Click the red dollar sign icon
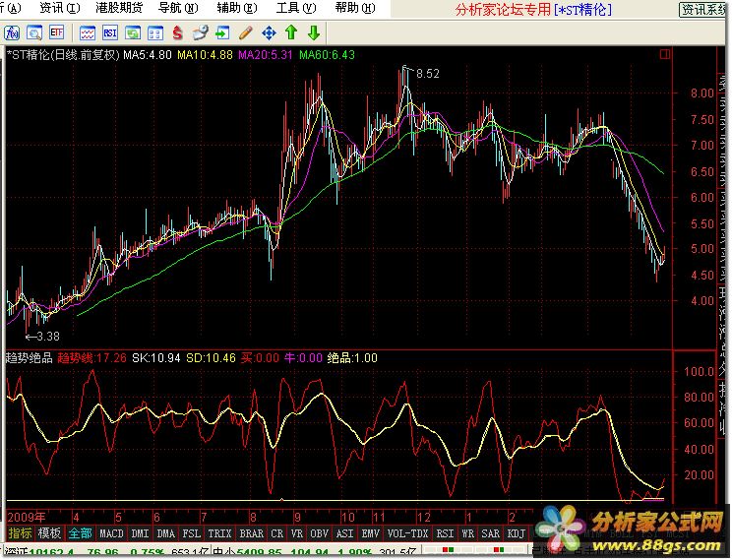 point(177,32)
